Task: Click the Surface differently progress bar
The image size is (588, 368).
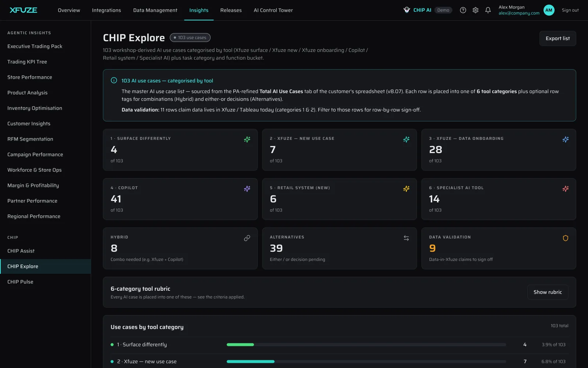Action: [366, 344]
